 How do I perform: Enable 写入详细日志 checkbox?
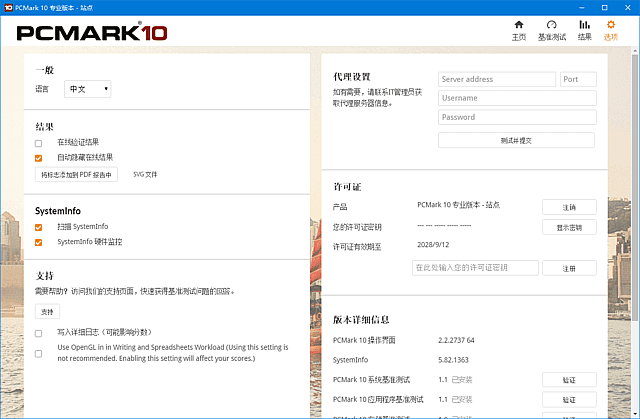click(x=39, y=332)
